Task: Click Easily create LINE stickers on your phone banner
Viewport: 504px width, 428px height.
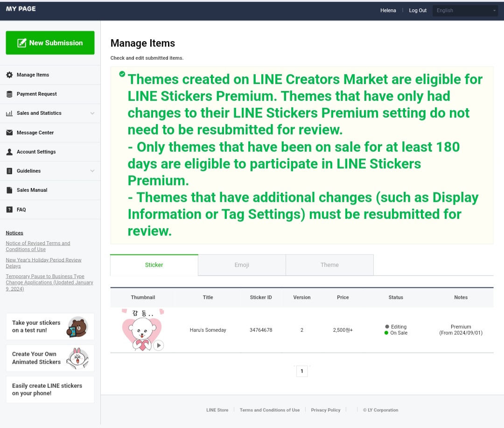Action: click(x=50, y=389)
